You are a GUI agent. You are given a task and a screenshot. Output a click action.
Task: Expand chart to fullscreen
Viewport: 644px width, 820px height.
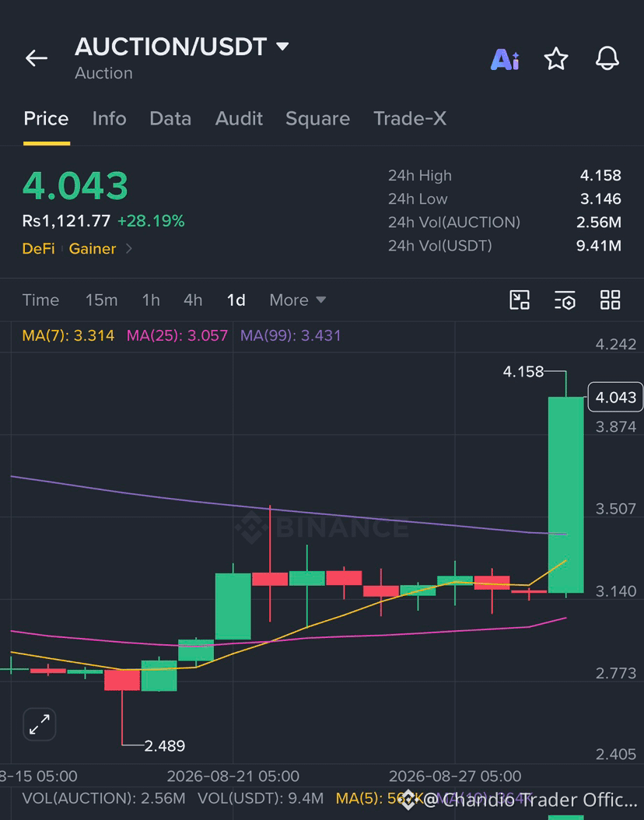39,724
